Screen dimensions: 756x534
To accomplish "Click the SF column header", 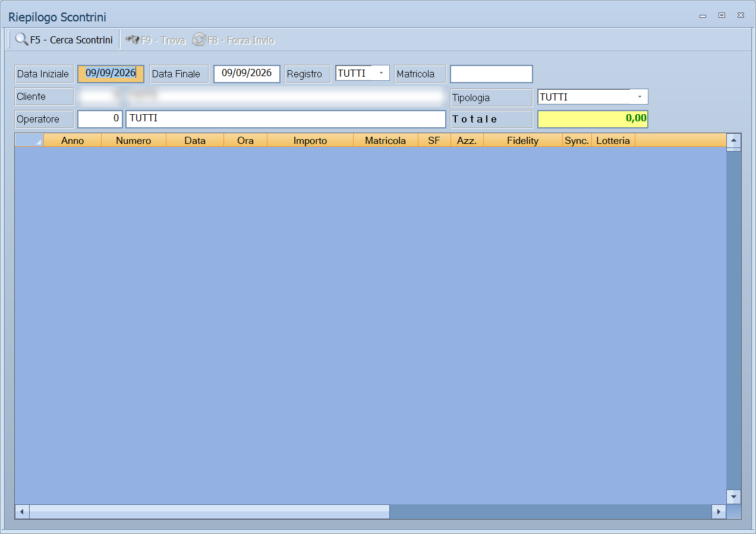I will click(x=434, y=140).
